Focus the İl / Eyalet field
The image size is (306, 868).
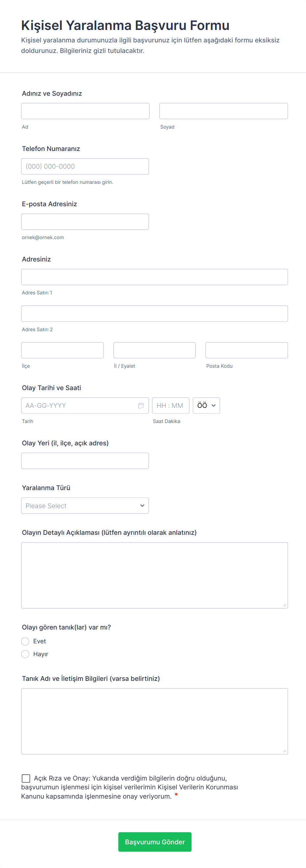click(x=154, y=350)
